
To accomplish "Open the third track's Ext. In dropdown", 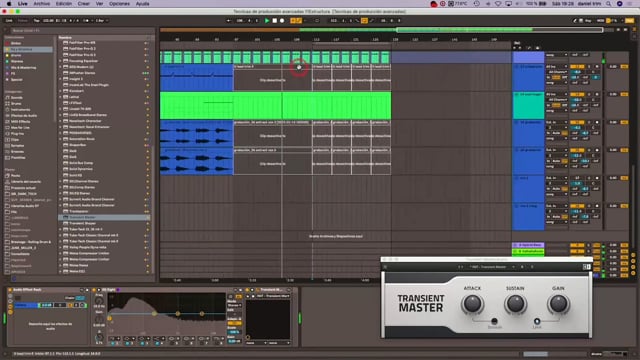I will pyautogui.click(x=557, y=122).
